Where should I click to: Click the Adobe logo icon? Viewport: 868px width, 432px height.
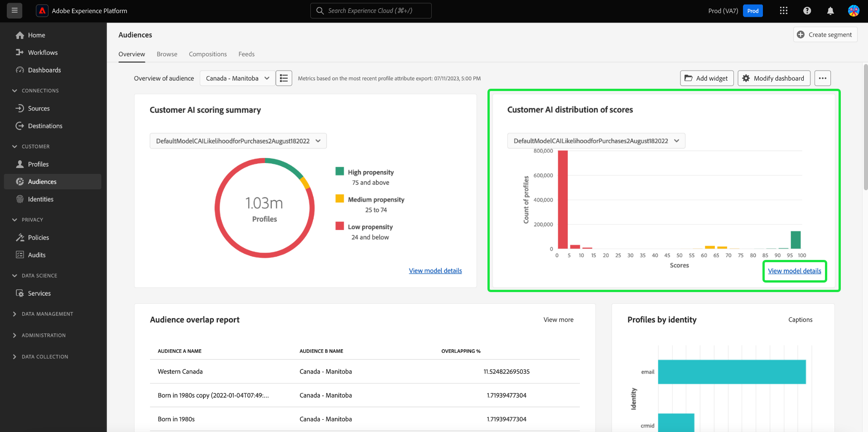(42, 10)
